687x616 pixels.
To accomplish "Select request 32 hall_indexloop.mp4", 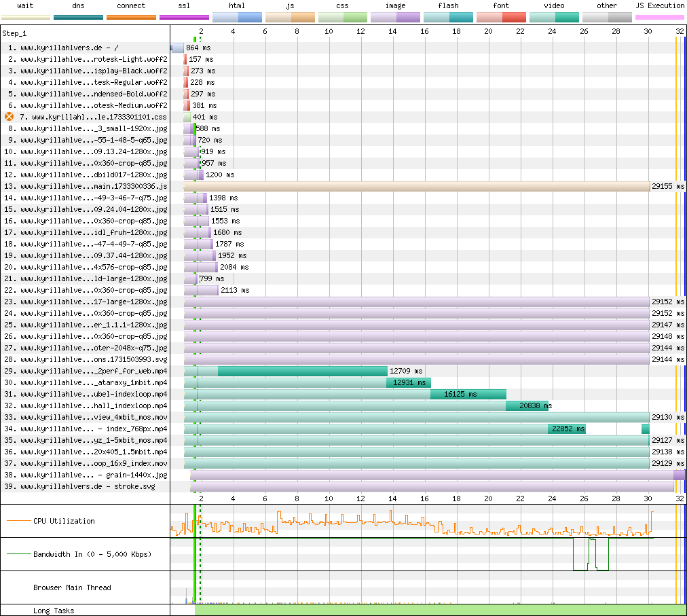I will point(86,405).
